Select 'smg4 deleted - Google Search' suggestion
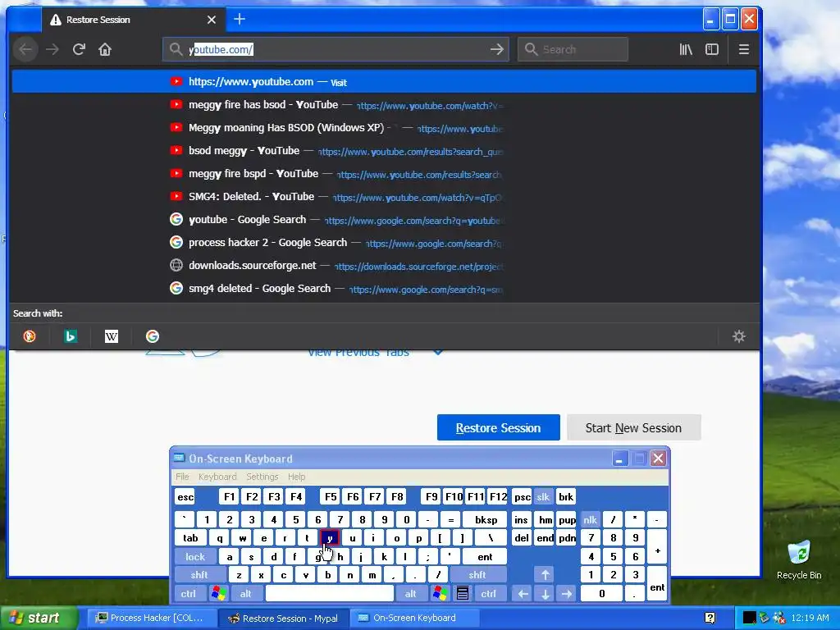 click(x=384, y=288)
